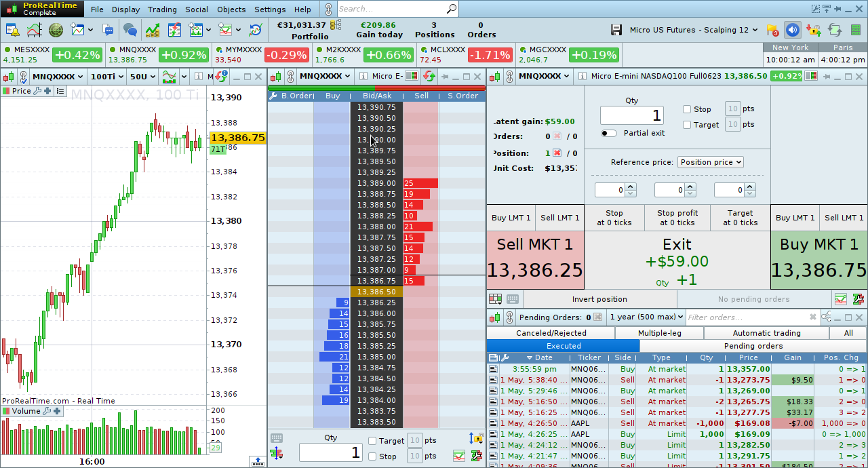Expand the arrow next to indicators icon
The height and width of the screenshot is (468, 868).
[184, 77]
